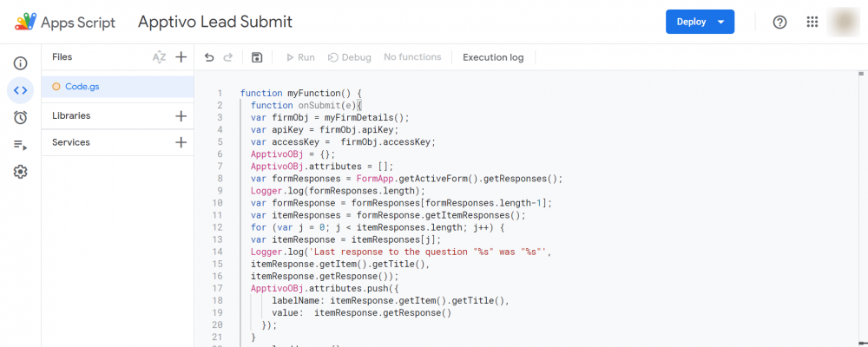868x347 pixels.
Task: Click the Undo arrow in toolbar
Action: 209,57
